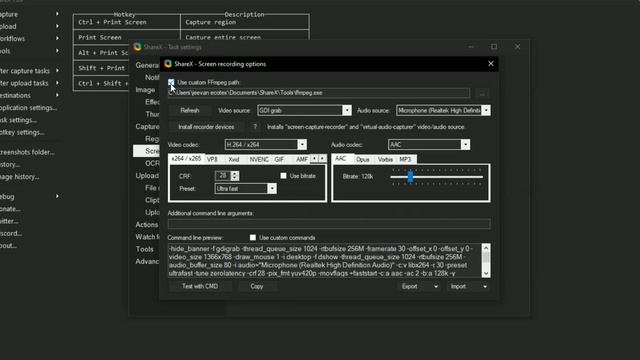Maximize the Task settings window
The image size is (640, 360).
coord(494,47)
